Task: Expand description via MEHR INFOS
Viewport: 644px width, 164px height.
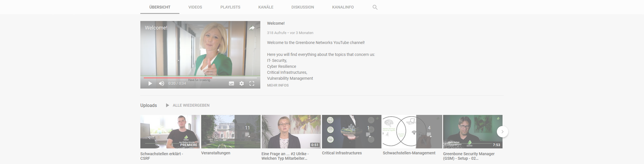Action: 278,85
